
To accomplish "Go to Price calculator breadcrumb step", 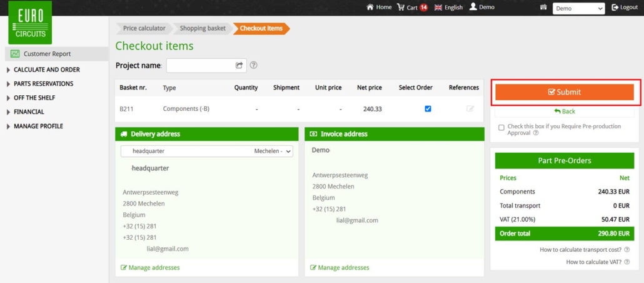I will tap(144, 28).
